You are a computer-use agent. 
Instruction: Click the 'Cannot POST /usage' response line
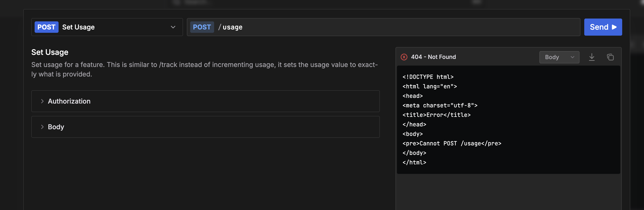pyautogui.click(x=451, y=143)
